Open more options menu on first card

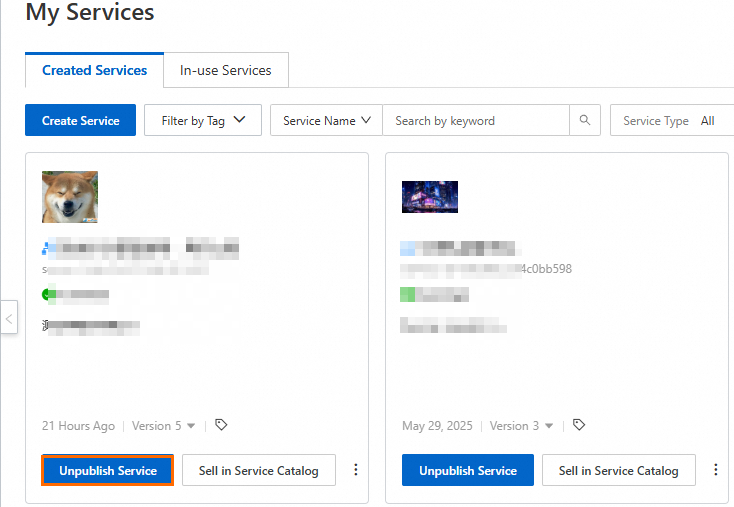tap(356, 470)
